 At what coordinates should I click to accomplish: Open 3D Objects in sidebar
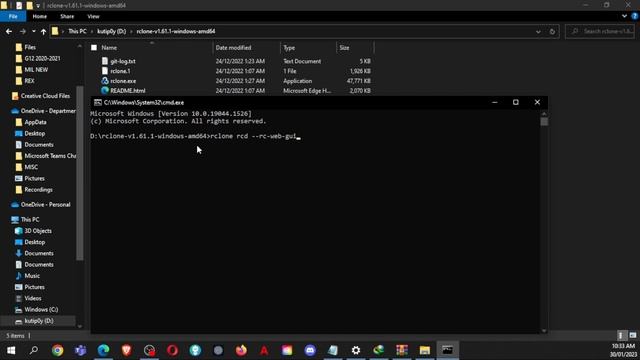point(38,231)
